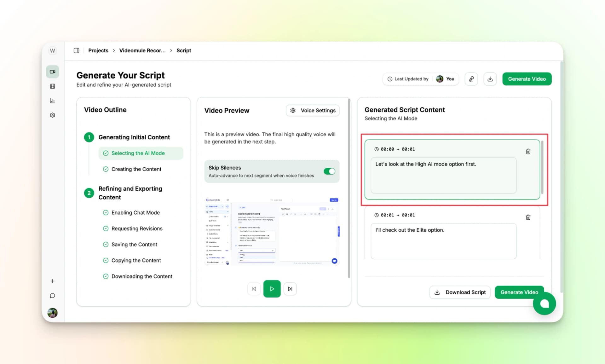Click the green Generate Video button
The image size is (605, 364).
pos(527,79)
